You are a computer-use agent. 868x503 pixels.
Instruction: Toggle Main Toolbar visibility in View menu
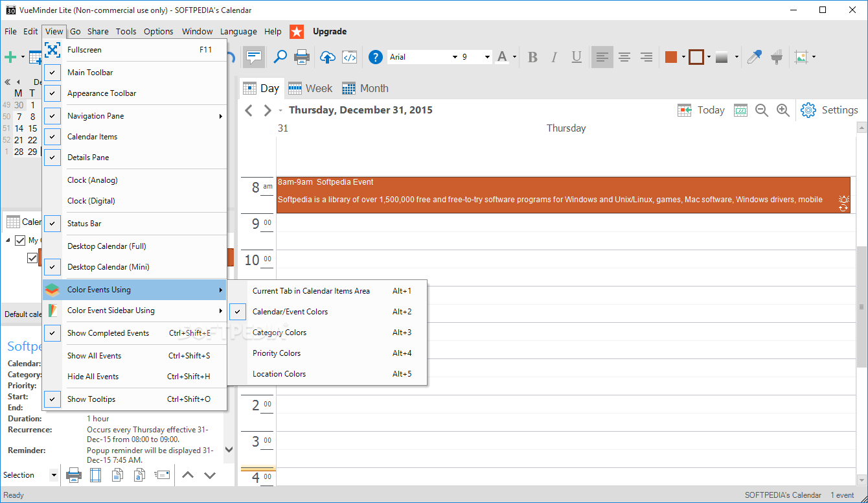(135, 73)
